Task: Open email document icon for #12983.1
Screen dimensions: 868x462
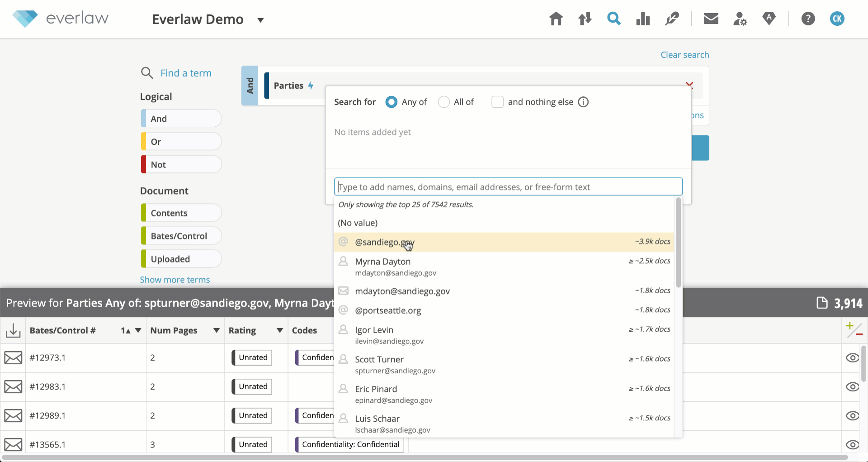Action: point(13,387)
